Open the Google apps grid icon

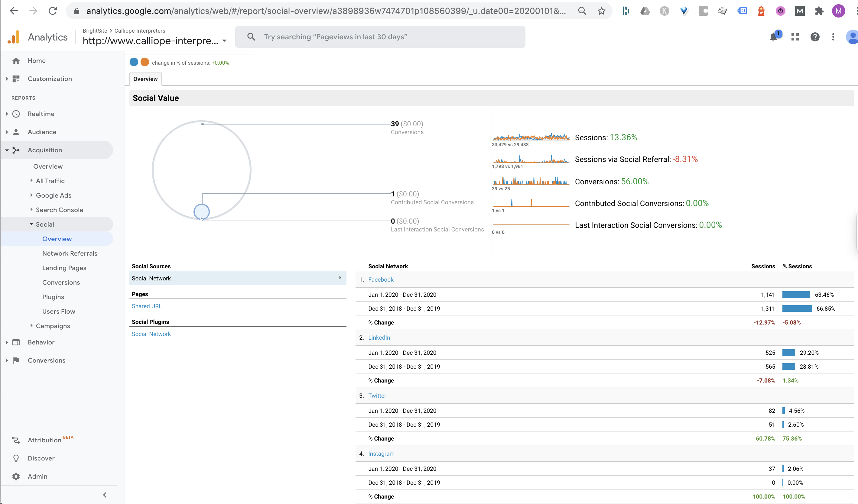click(795, 37)
